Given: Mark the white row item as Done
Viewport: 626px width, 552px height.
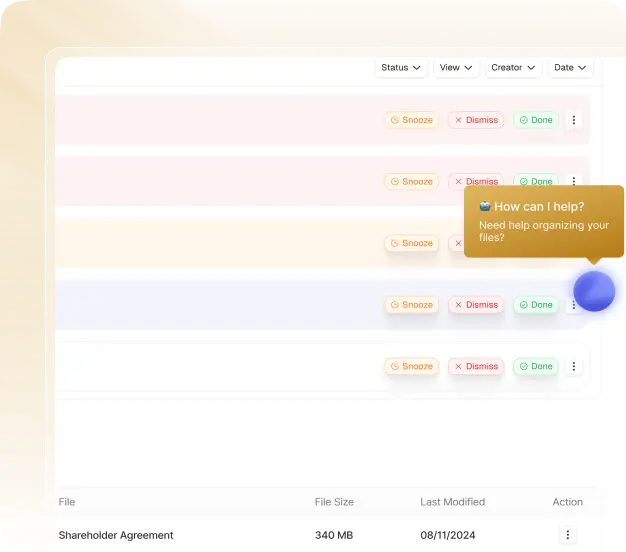Looking at the screenshot, I should pos(536,366).
